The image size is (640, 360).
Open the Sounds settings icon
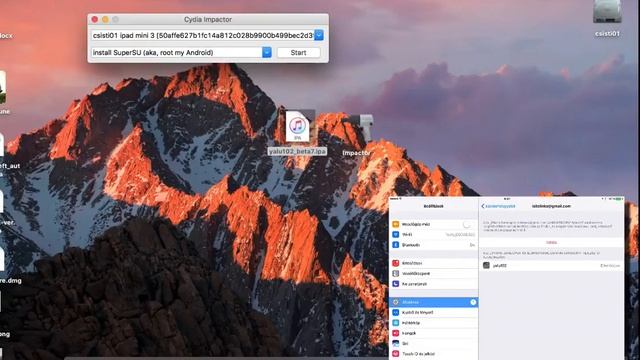[x=396, y=333]
